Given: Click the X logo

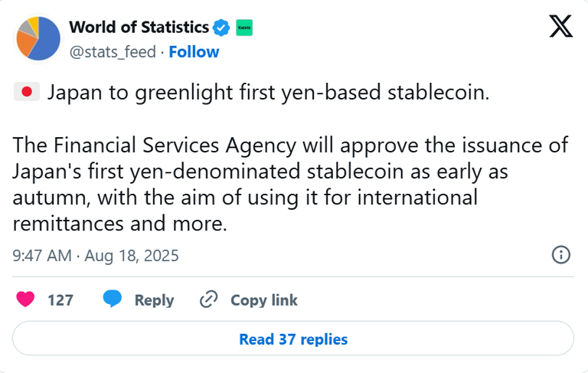Looking at the screenshot, I should (561, 27).
